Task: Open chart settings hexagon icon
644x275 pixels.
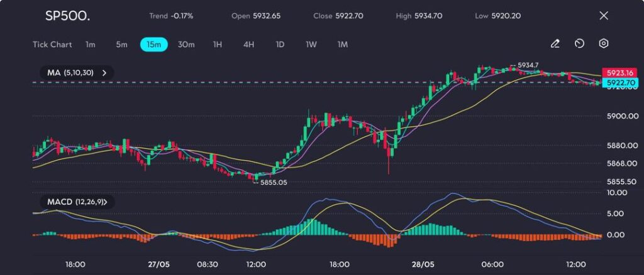Action: point(603,44)
